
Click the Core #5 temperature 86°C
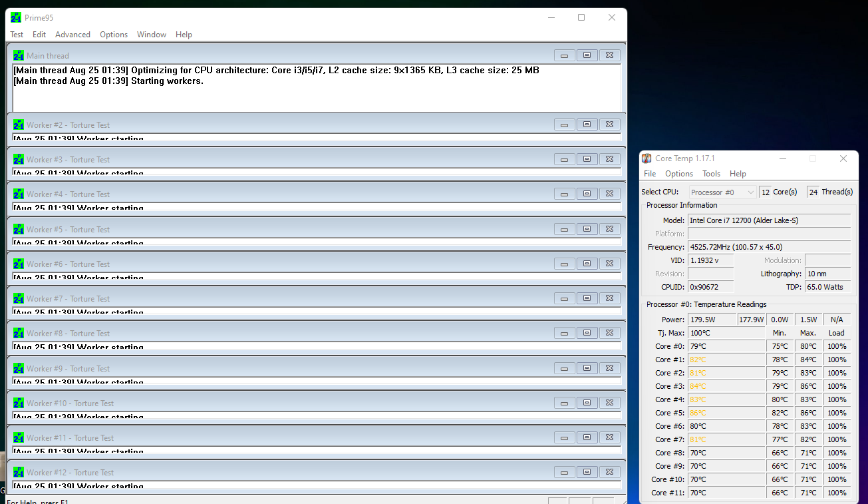(x=726, y=413)
